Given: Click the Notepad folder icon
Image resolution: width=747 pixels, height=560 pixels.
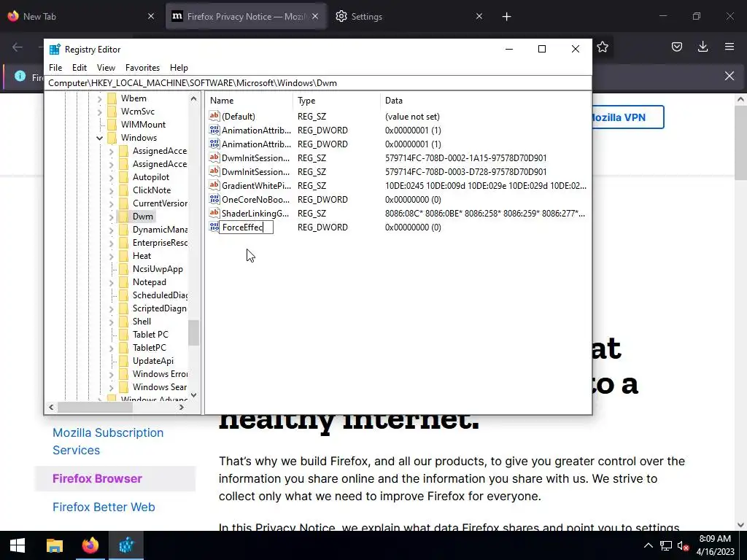Looking at the screenshot, I should [123, 282].
